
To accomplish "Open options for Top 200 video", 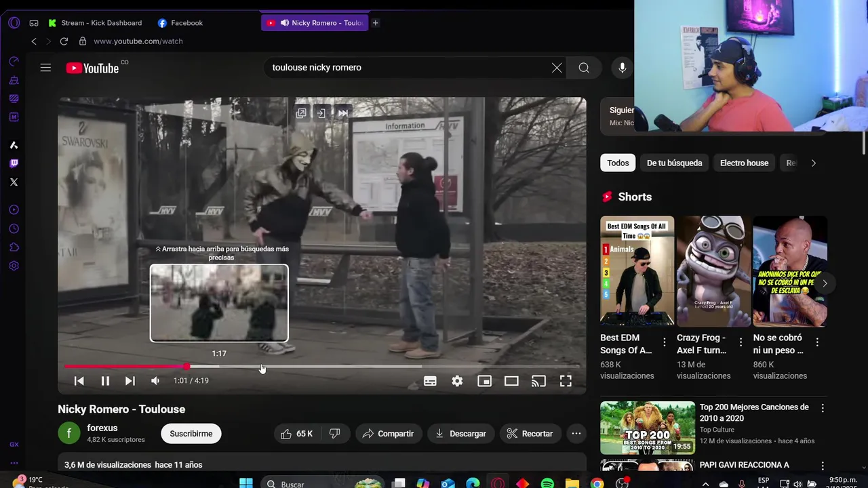I will [x=823, y=409].
